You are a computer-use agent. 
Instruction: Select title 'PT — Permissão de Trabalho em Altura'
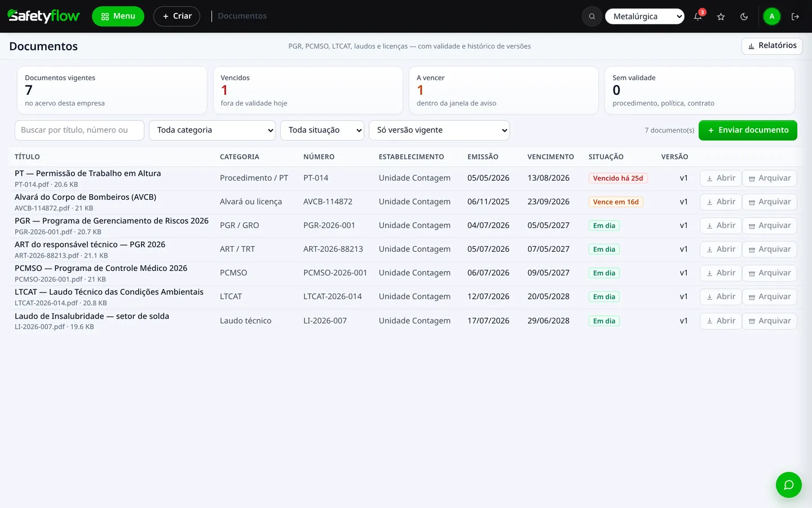88,173
